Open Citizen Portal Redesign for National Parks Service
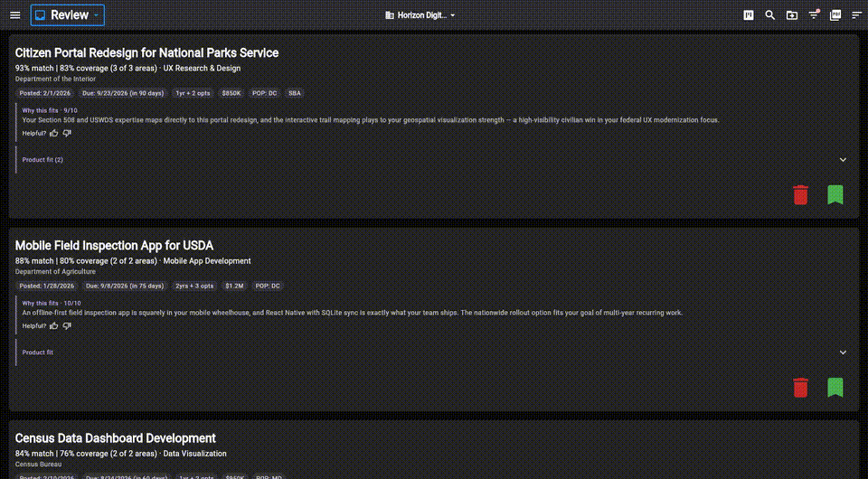The height and width of the screenshot is (479, 868). click(146, 53)
